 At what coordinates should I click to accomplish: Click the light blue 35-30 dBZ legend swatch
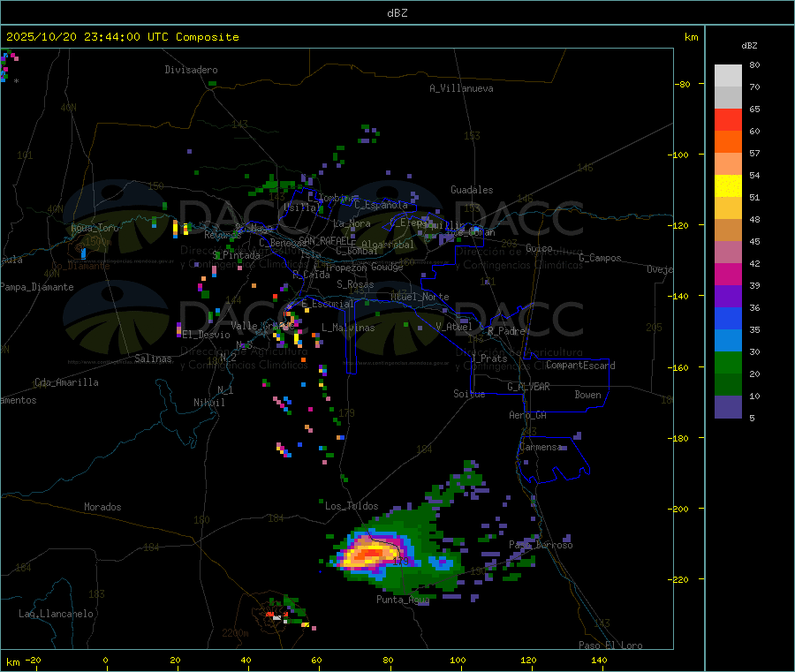click(x=728, y=341)
